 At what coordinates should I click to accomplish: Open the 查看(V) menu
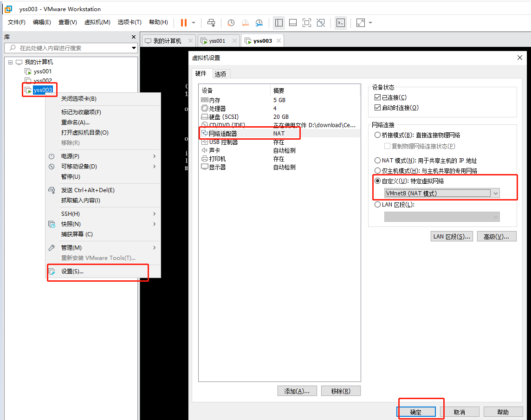tap(68, 22)
